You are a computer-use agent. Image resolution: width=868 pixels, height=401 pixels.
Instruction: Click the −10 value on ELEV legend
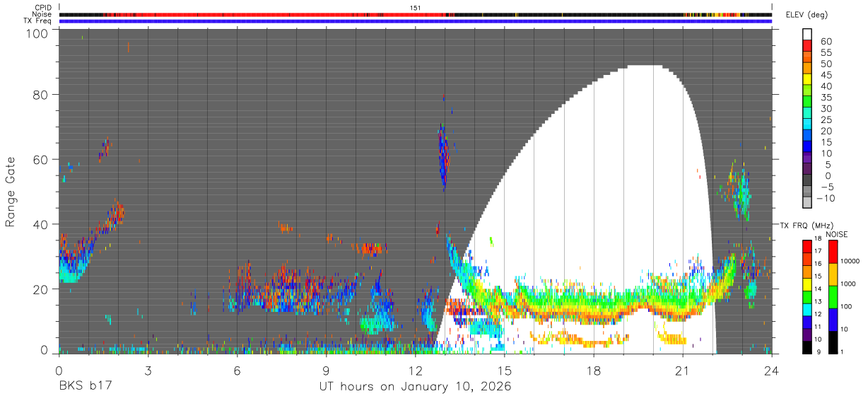[x=827, y=198]
